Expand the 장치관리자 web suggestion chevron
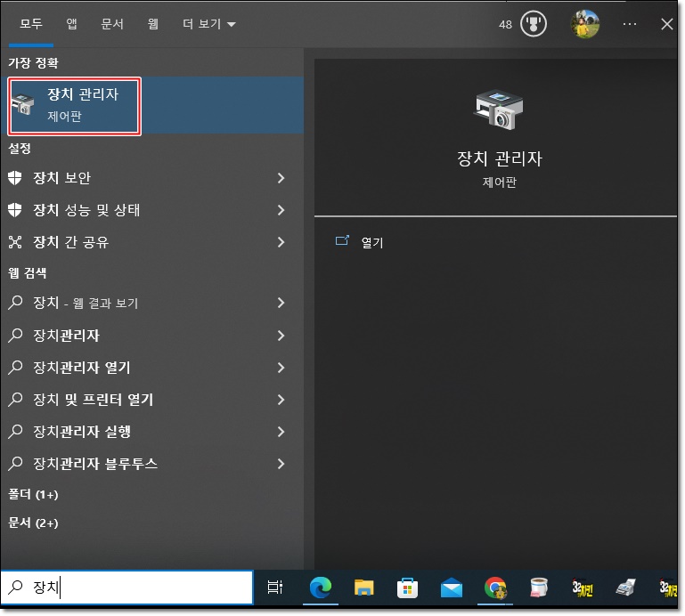The image size is (685, 616). pos(281,336)
